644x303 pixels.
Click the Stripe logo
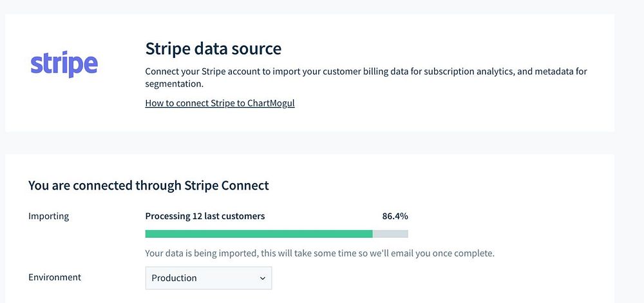click(64, 64)
